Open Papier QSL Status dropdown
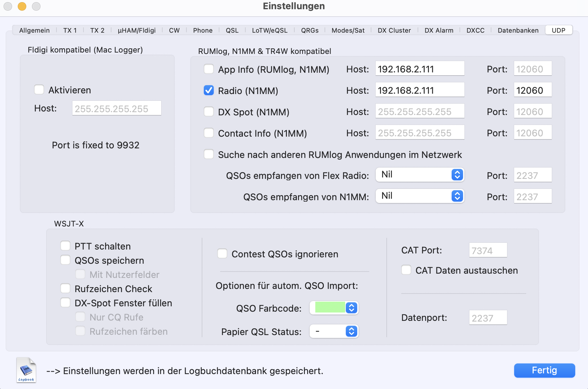This screenshot has width=588, height=389. 334,331
